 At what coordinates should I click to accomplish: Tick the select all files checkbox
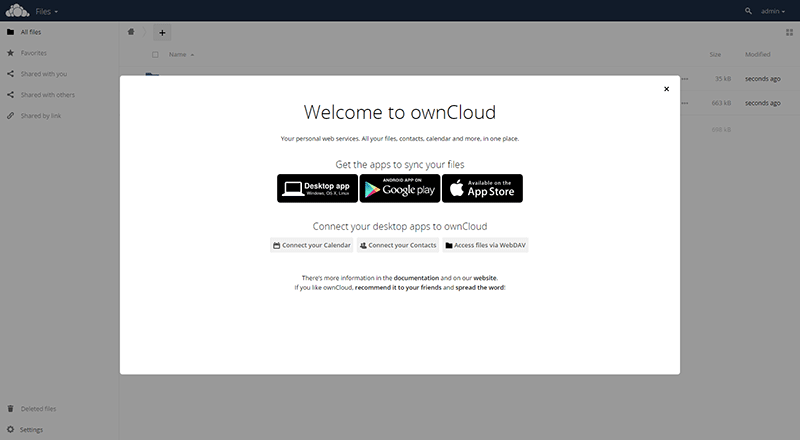point(155,54)
